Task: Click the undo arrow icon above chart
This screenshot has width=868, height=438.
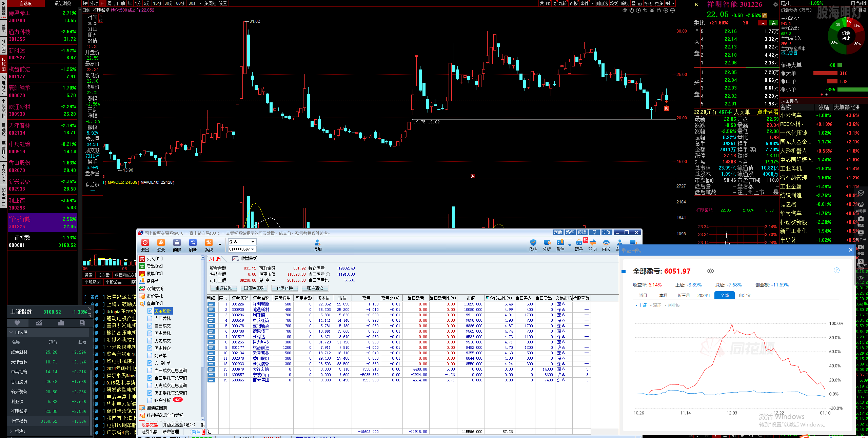Action: pos(645,11)
